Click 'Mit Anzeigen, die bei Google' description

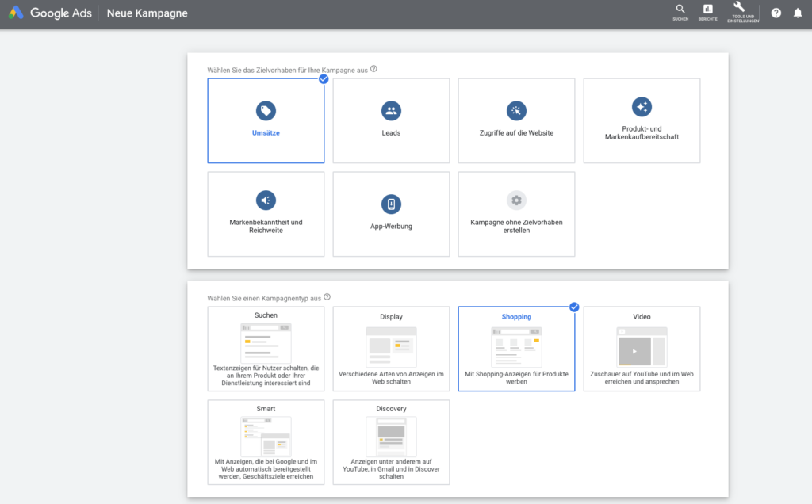[266, 469]
